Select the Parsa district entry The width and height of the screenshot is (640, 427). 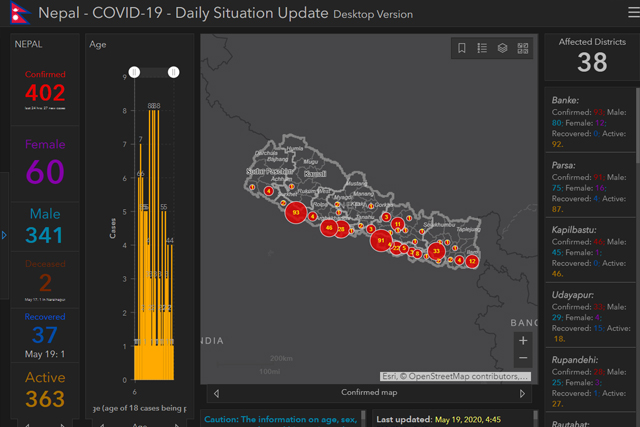(590, 185)
